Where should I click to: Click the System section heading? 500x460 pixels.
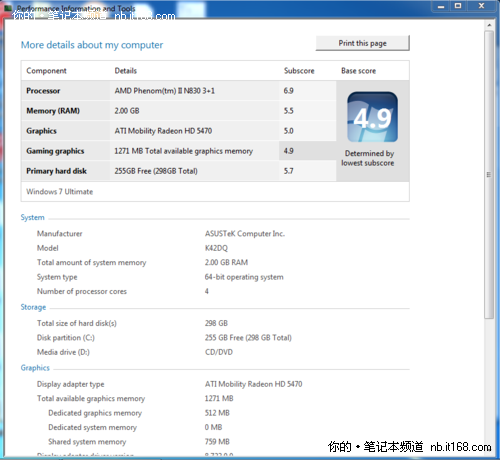tap(32, 217)
